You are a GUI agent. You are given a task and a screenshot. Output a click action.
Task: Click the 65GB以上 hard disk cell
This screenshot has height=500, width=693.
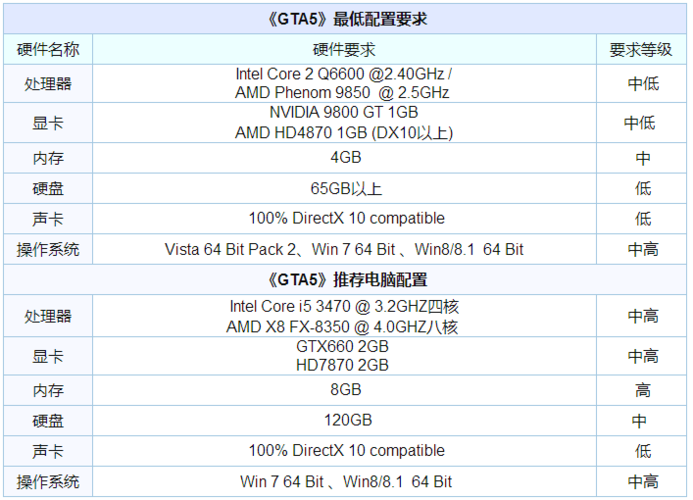pos(344,188)
